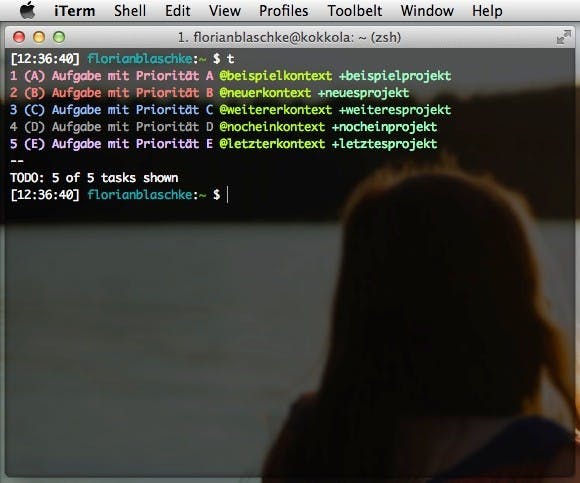Open the Edit menu
This screenshot has height=483, width=580.
coord(178,11)
